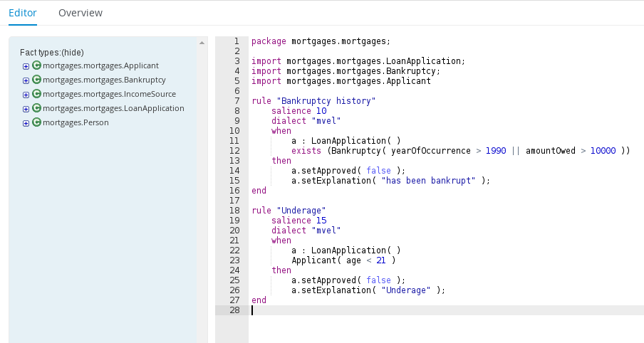Screen dimensions: 644x343
Task: Click the green class icon beside mortgages.mortgages.LoanApplication
Action: point(37,108)
